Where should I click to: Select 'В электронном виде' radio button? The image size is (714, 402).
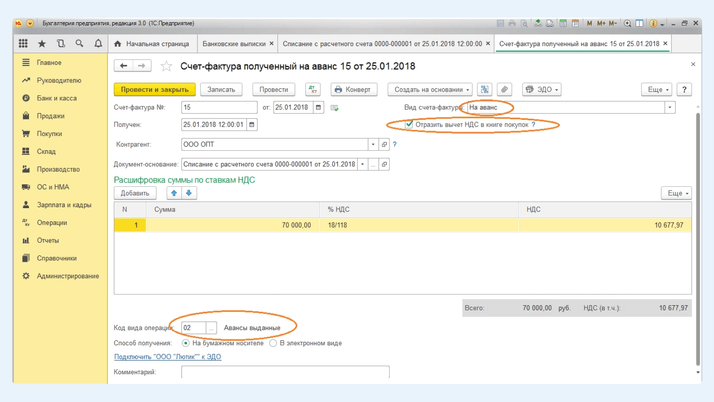click(x=273, y=343)
